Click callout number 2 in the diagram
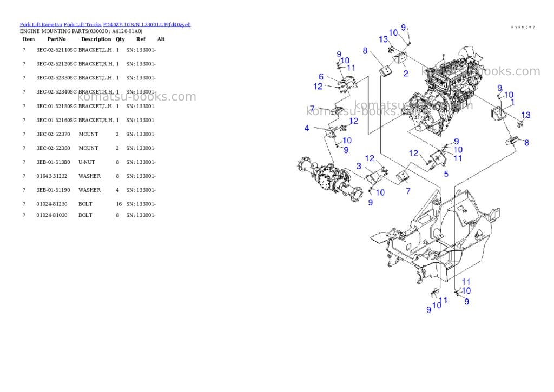554x392 pixels. pyautogui.click(x=406, y=74)
